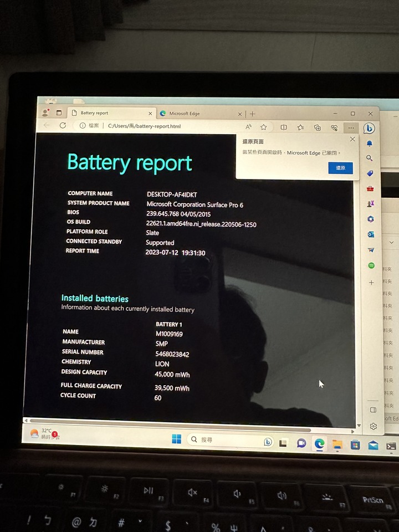This screenshot has height=532, width=399.
Task: Open Bing icon inside taskbar search
Action: click(267, 442)
